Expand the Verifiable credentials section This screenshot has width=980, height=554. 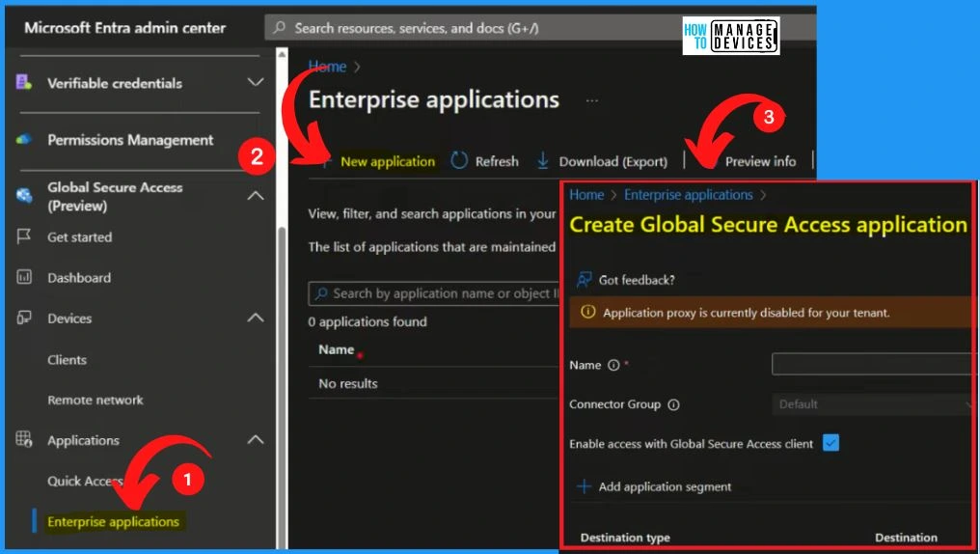(x=255, y=82)
